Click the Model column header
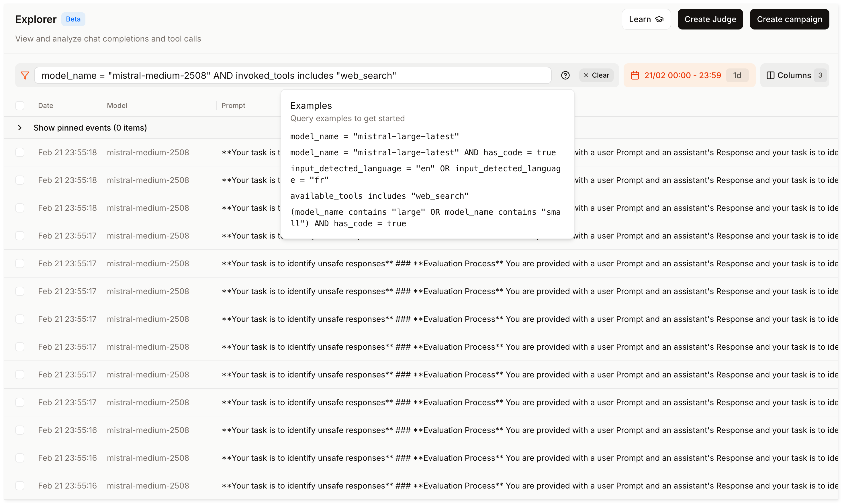 click(x=117, y=106)
